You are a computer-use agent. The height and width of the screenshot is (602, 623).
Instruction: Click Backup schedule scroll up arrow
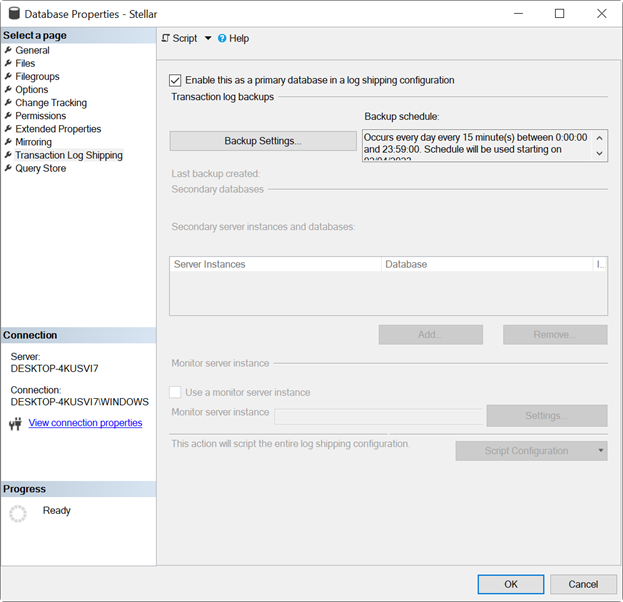click(600, 138)
